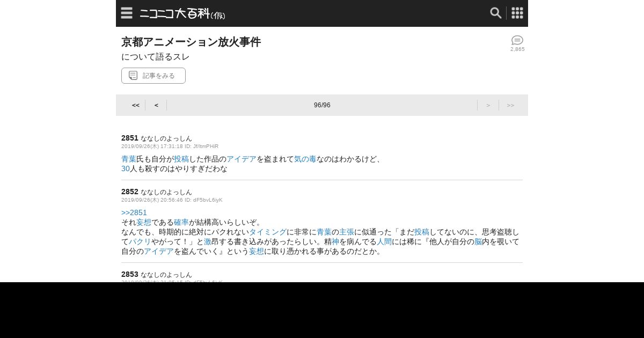Viewport: 644px width, 338px height.
Task: Open 確率 link in post 2852
Action: [181, 222]
